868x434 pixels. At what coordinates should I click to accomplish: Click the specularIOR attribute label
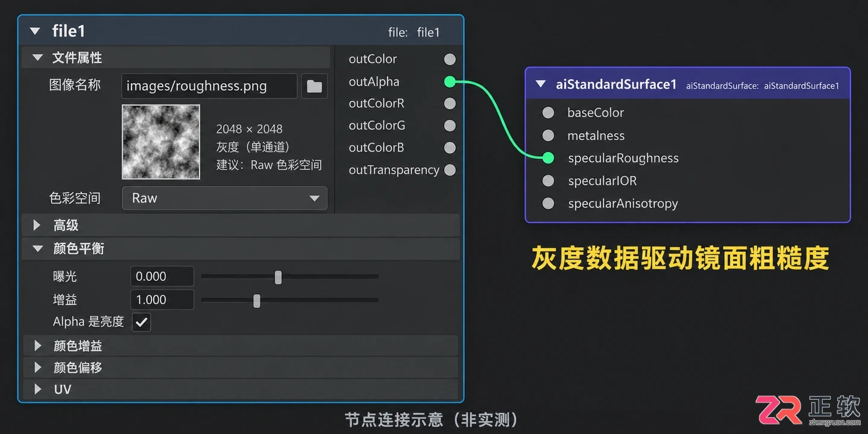pos(602,181)
